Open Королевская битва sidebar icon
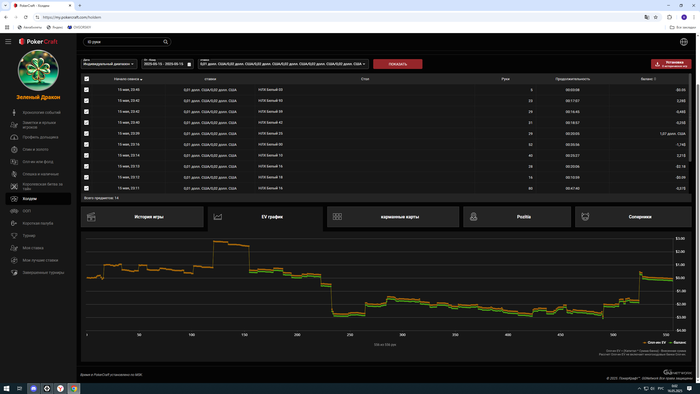700x394 pixels. click(x=14, y=187)
